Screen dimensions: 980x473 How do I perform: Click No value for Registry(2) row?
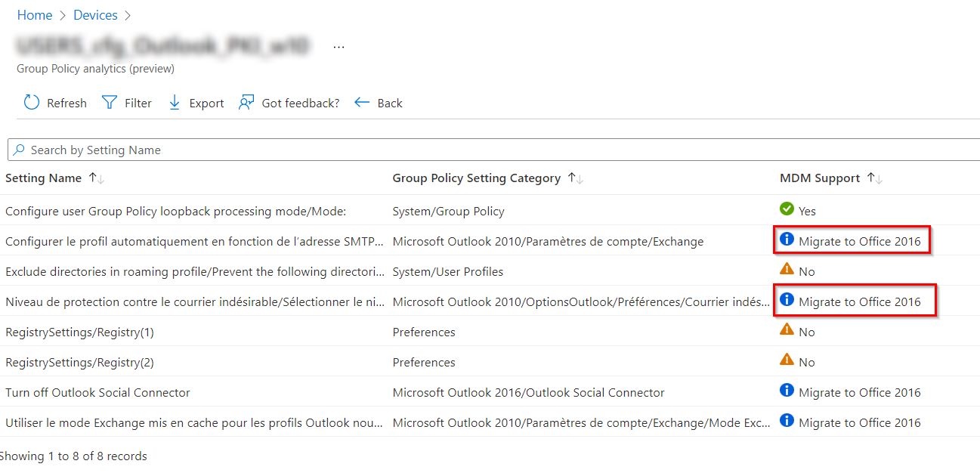pos(807,362)
